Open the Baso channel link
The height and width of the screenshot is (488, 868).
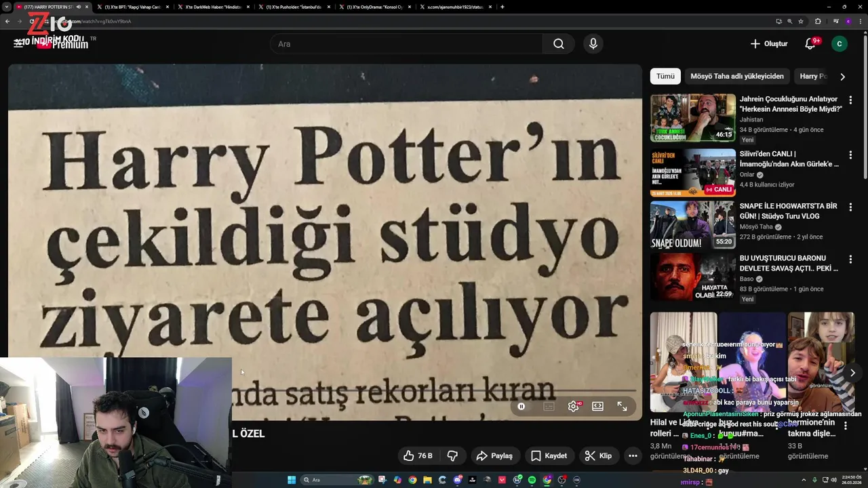(x=747, y=279)
